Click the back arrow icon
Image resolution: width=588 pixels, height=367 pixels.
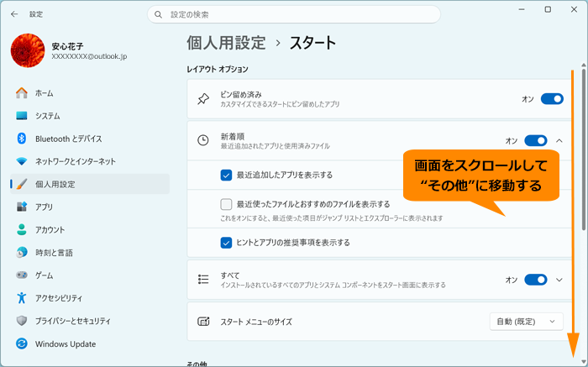pos(14,14)
